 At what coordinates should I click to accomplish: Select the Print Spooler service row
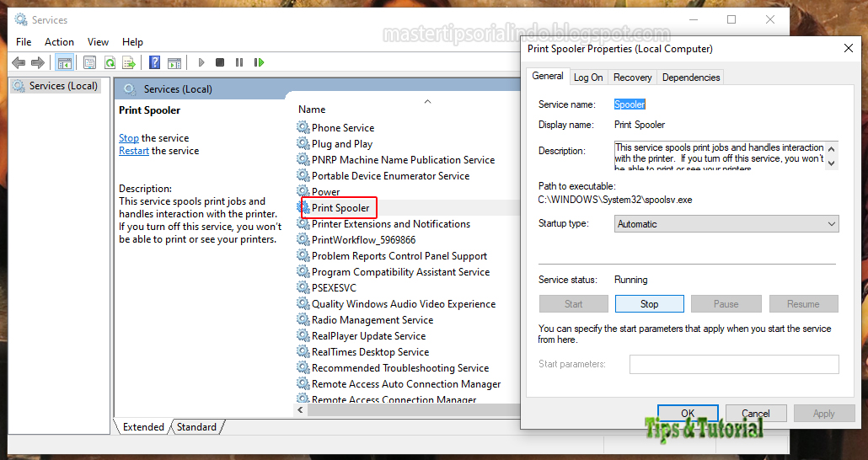tap(407, 207)
